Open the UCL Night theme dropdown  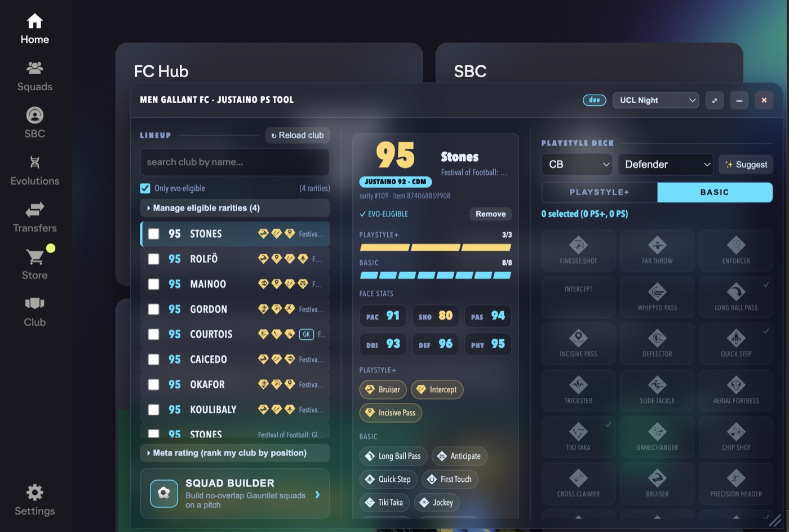[x=655, y=100]
